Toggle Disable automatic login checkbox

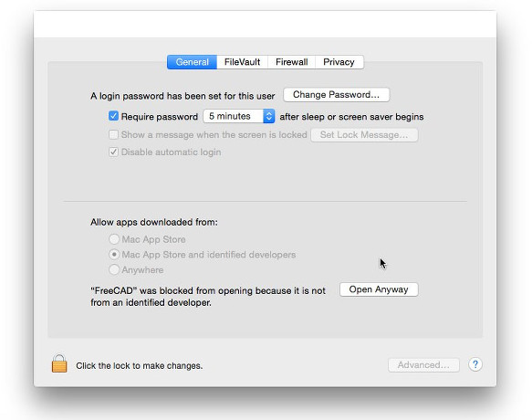point(113,152)
